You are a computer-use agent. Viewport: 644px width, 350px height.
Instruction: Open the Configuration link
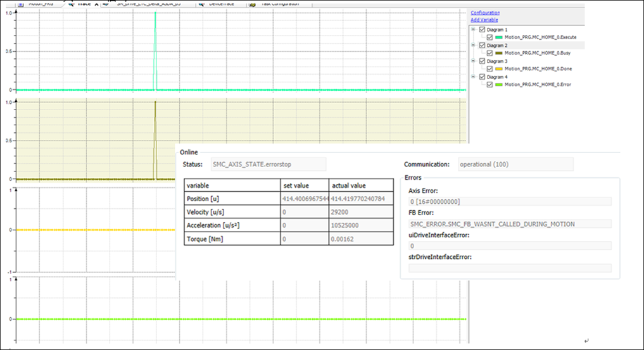[485, 13]
